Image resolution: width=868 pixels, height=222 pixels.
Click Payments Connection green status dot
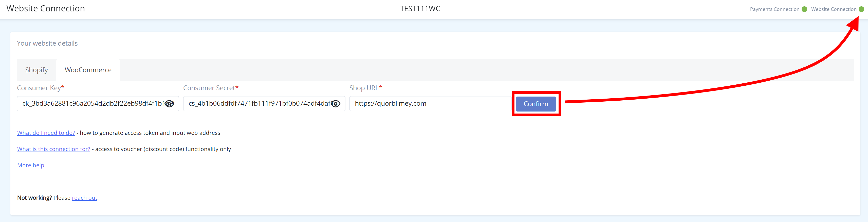(x=804, y=9)
